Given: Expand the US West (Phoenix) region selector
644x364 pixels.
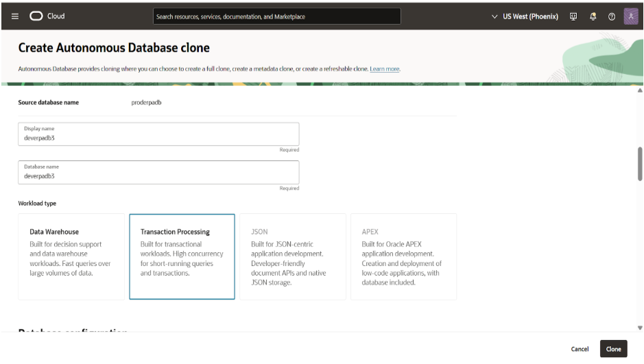Looking at the screenshot, I should point(525,16).
